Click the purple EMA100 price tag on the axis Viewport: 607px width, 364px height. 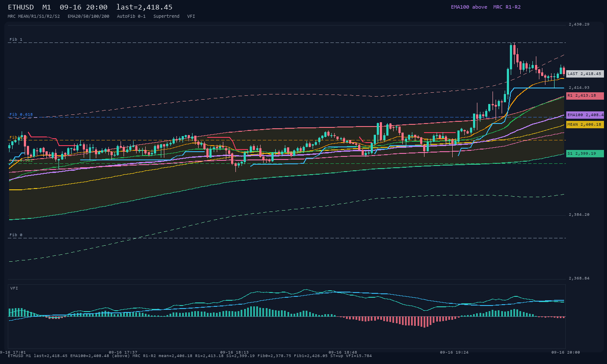585,115
